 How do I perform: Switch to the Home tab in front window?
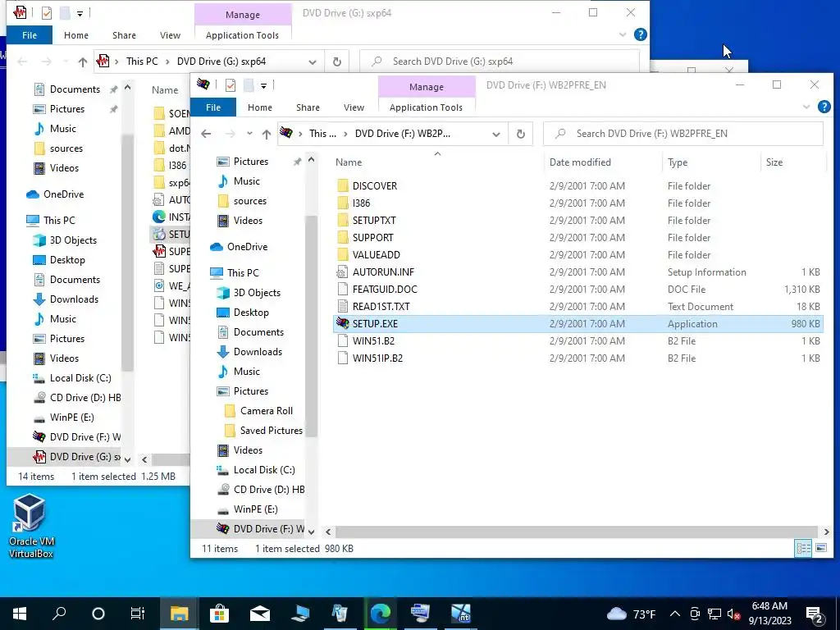point(260,107)
